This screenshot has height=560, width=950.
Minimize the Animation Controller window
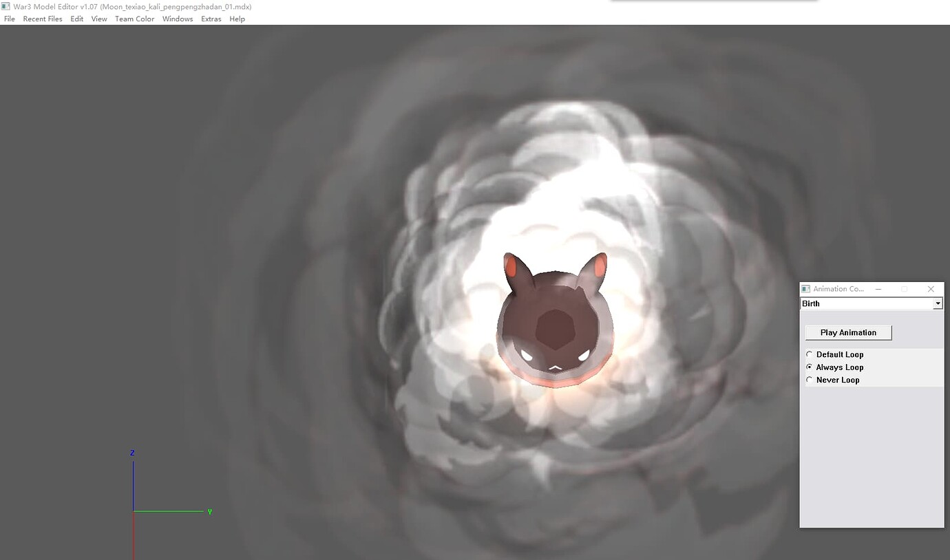tap(878, 289)
